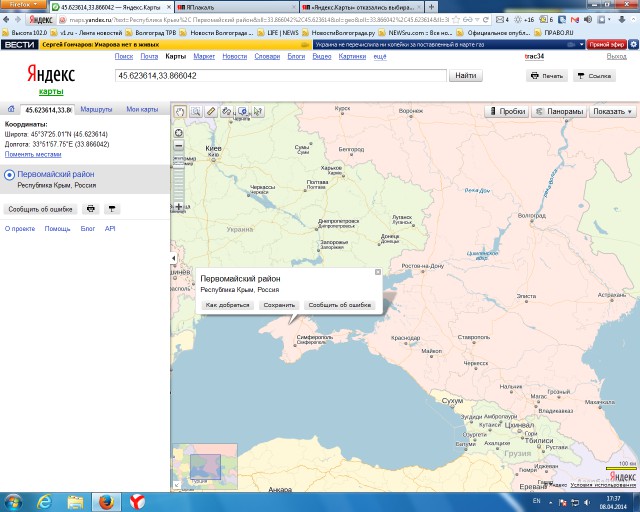Open Yandex browser from taskbar

pyautogui.click(x=138, y=502)
